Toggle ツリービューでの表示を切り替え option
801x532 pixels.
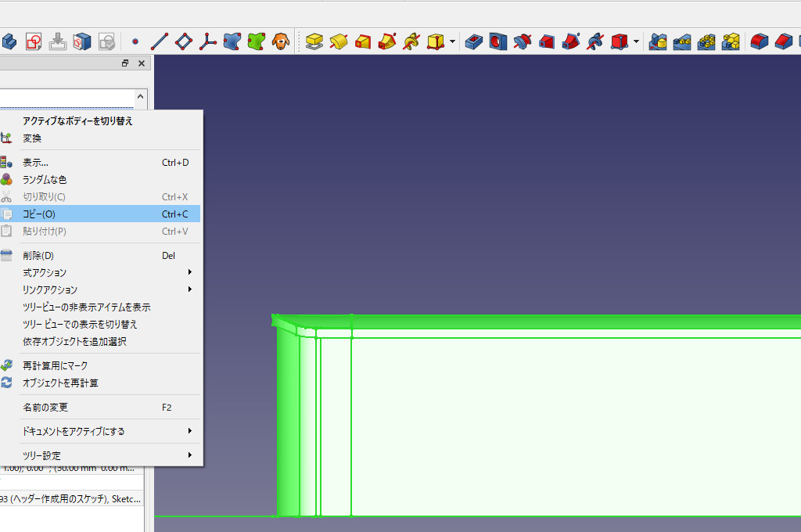click(80, 324)
